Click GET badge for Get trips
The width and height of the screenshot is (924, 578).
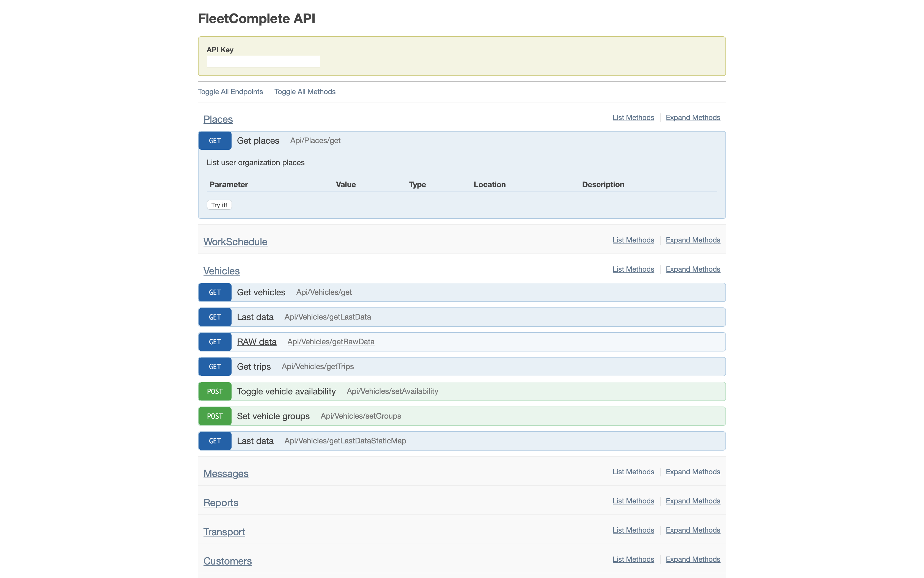[x=215, y=367]
